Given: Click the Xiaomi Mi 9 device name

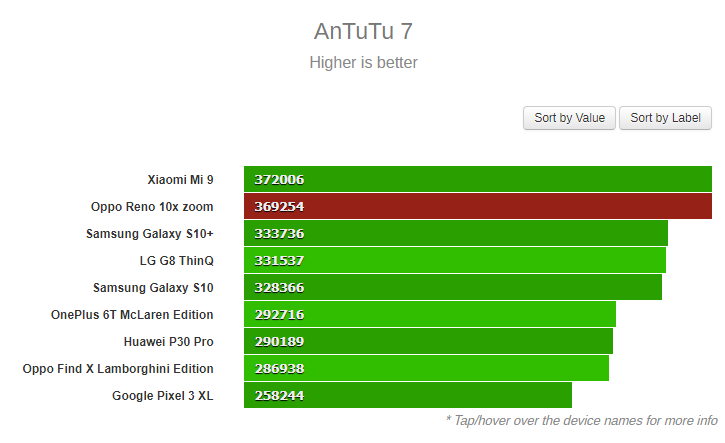Looking at the screenshot, I should coord(180,180).
